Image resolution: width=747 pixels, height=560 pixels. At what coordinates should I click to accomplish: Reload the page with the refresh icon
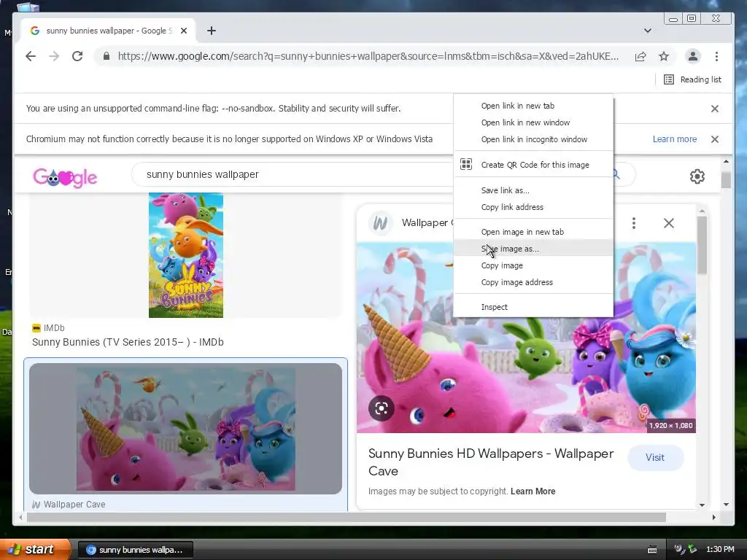click(x=77, y=56)
